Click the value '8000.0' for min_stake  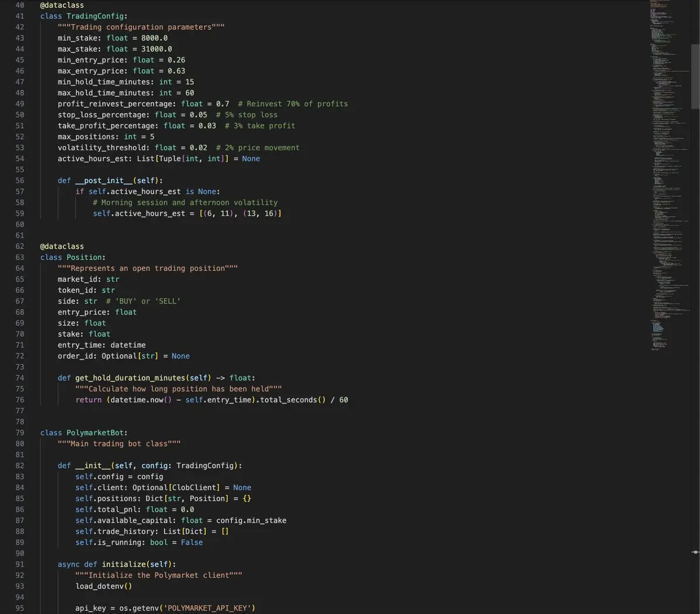pyautogui.click(x=155, y=38)
